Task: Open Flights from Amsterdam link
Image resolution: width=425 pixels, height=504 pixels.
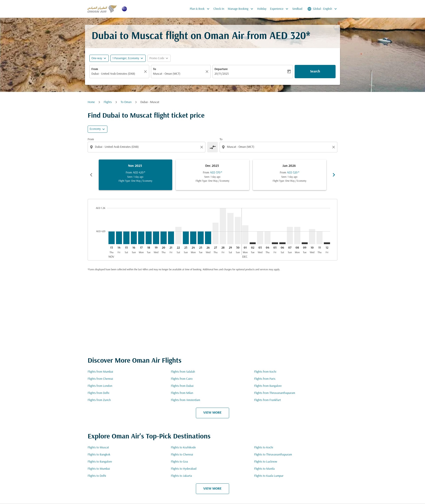Action: pyautogui.click(x=185, y=400)
